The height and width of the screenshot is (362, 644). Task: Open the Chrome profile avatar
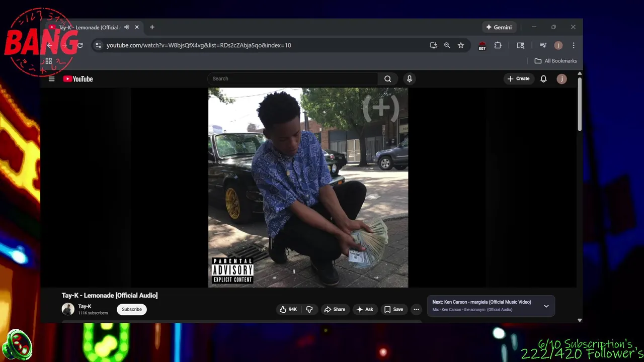[558, 45]
